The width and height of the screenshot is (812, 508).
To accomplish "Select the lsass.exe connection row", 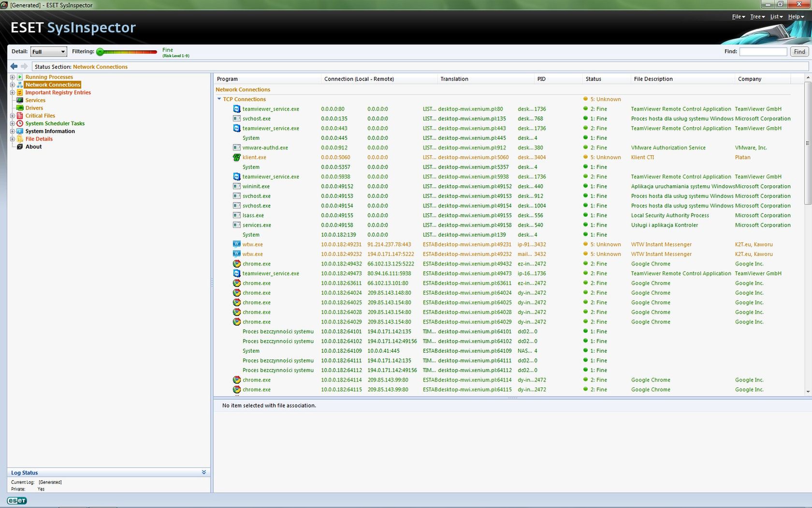I will coord(503,215).
